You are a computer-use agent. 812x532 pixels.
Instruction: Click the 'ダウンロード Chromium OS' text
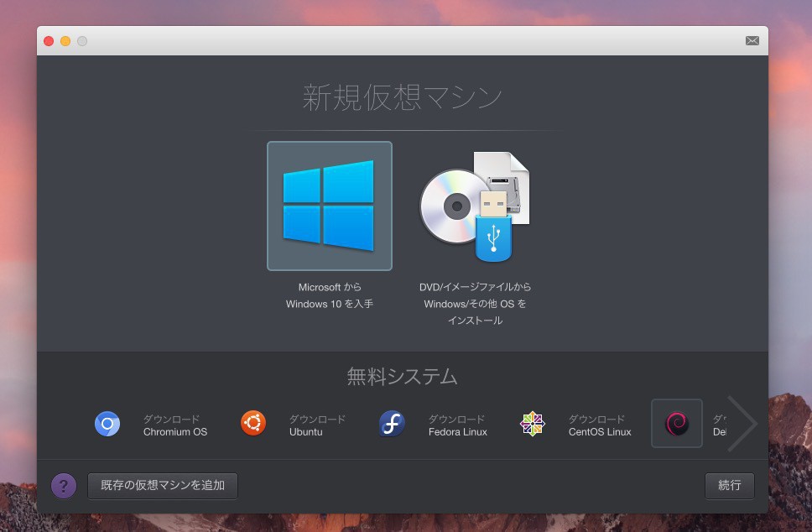click(175, 425)
